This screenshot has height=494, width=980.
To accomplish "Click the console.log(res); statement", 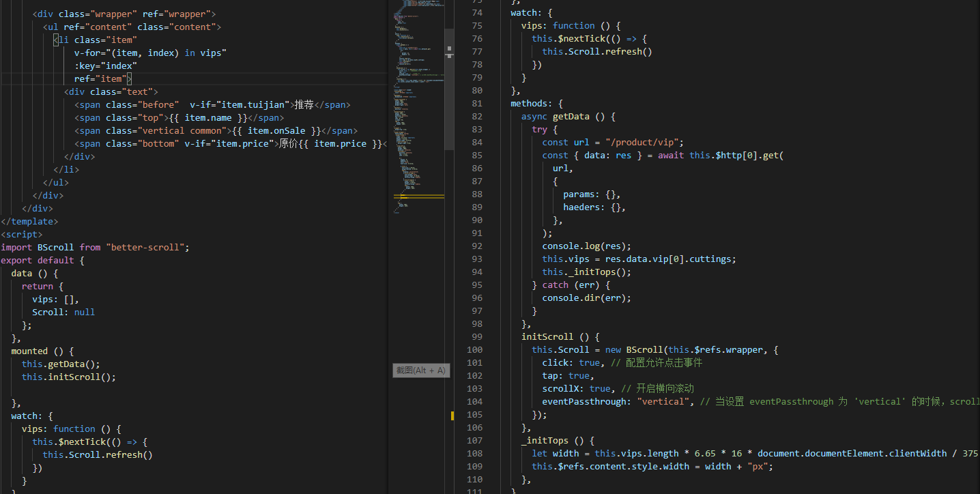I will tap(587, 246).
